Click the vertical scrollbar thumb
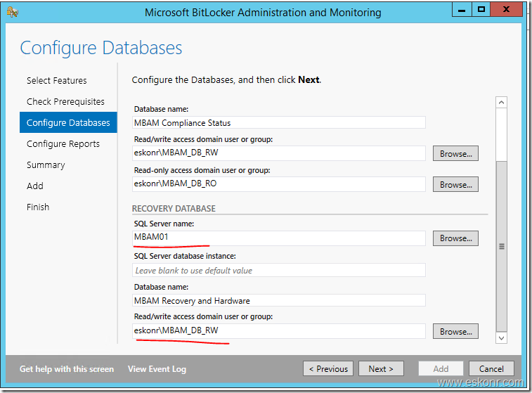This screenshot has height=393, width=532. pyautogui.click(x=501, y=246)
